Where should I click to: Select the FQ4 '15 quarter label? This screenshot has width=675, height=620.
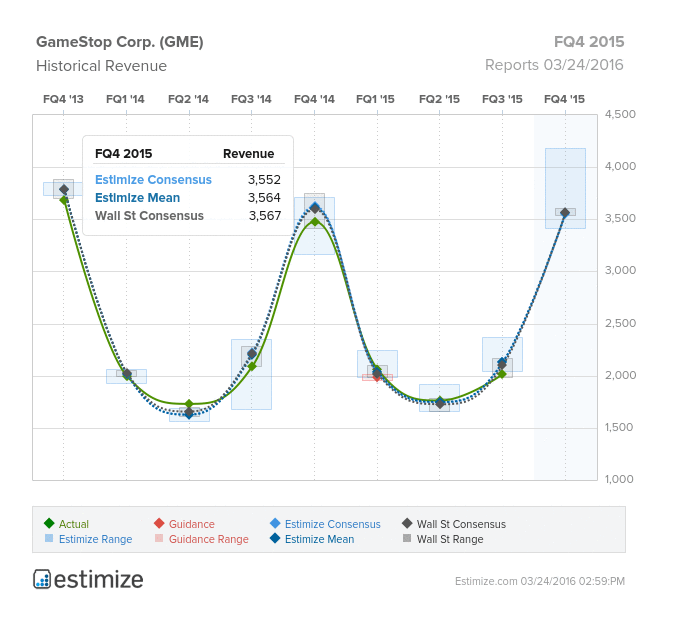pos(564,99)
